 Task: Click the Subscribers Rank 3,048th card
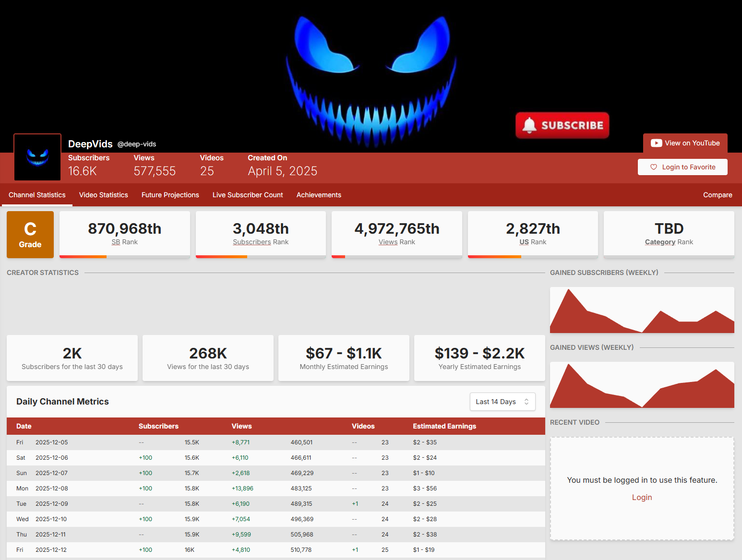(x=261, y=234)
